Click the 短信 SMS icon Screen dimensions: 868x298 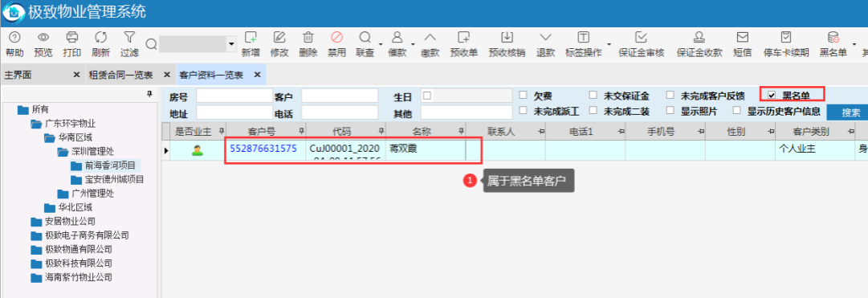(x=743, y=38)
